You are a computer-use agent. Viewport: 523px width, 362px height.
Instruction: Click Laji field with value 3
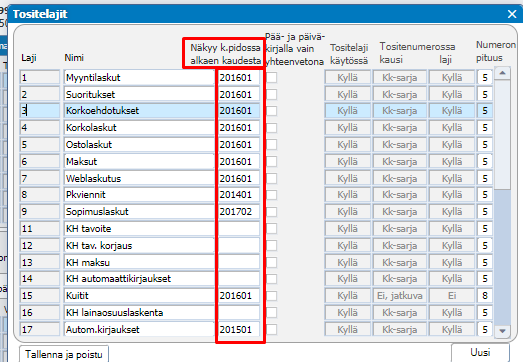(40, 111)
